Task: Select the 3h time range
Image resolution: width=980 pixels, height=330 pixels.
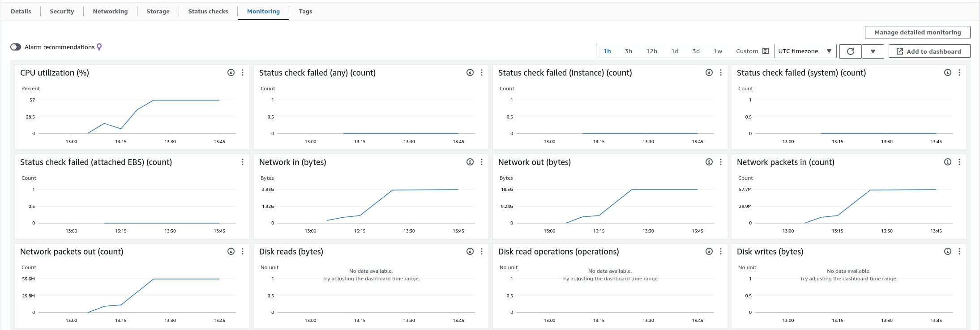Action: pos(629,51)
